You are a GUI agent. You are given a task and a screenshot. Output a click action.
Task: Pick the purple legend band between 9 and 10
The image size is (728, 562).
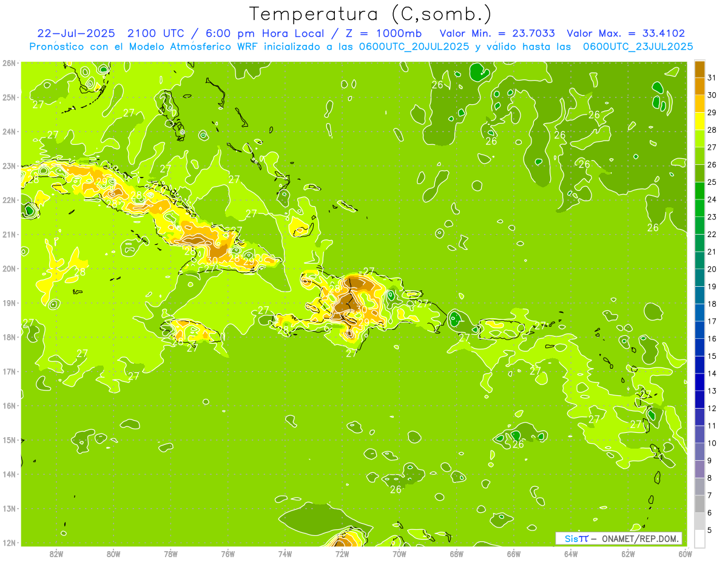coord(700,451)
